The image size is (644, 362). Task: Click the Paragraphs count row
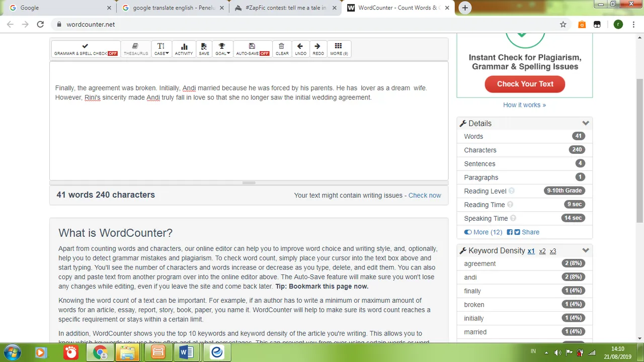[524, 177]
